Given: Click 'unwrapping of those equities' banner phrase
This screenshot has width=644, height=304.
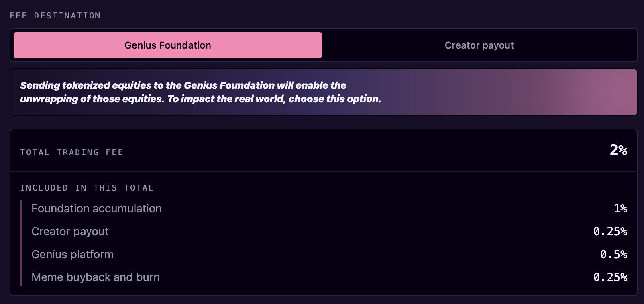Looking at the screenshot, I should (x=92, y=99).
